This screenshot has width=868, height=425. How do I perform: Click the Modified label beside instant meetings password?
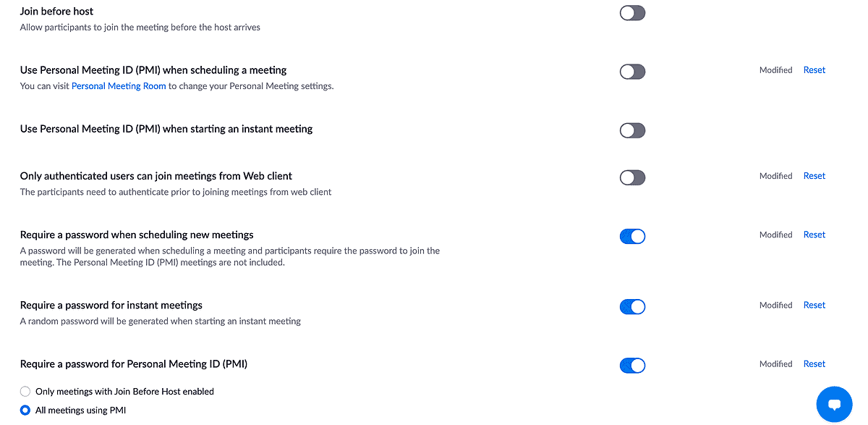pos(776,306)
